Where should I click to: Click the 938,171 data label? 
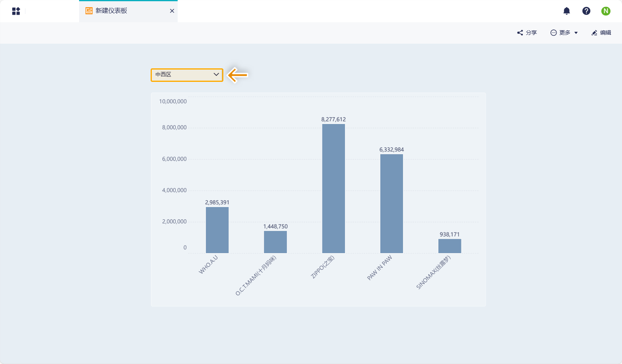(x=450, y=234)
